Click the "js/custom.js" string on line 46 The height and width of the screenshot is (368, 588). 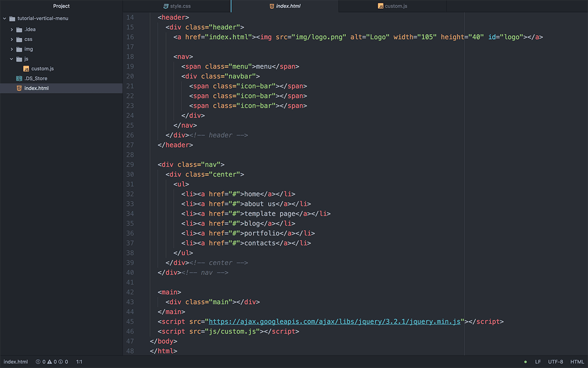click(x=232, y=332)
